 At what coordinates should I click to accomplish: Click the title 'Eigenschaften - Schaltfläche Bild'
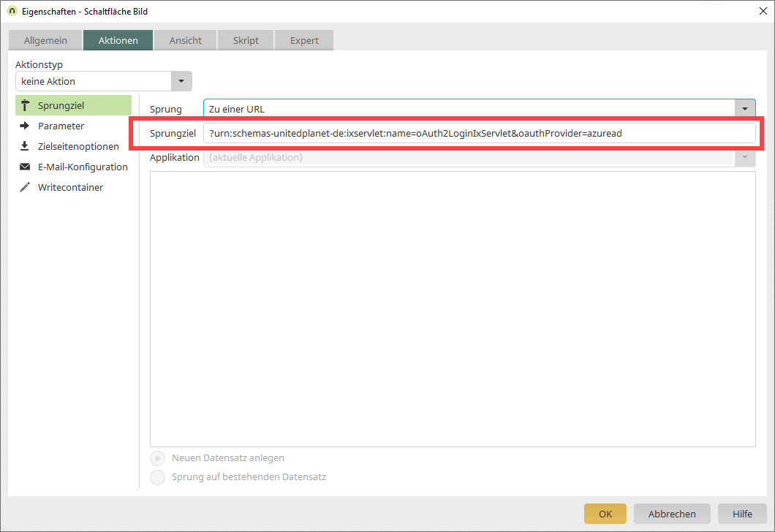click(x=85, y=12)
